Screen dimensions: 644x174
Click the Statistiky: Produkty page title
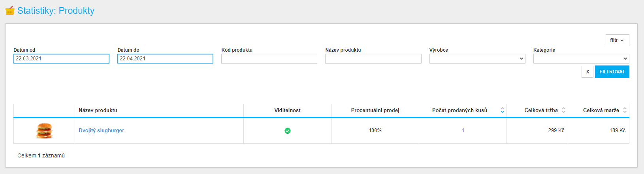56,11
